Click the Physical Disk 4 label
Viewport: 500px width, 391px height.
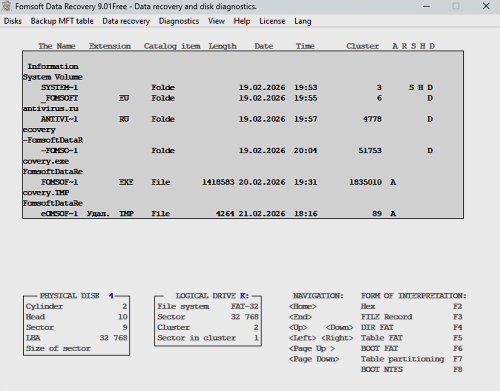[77, 296]
